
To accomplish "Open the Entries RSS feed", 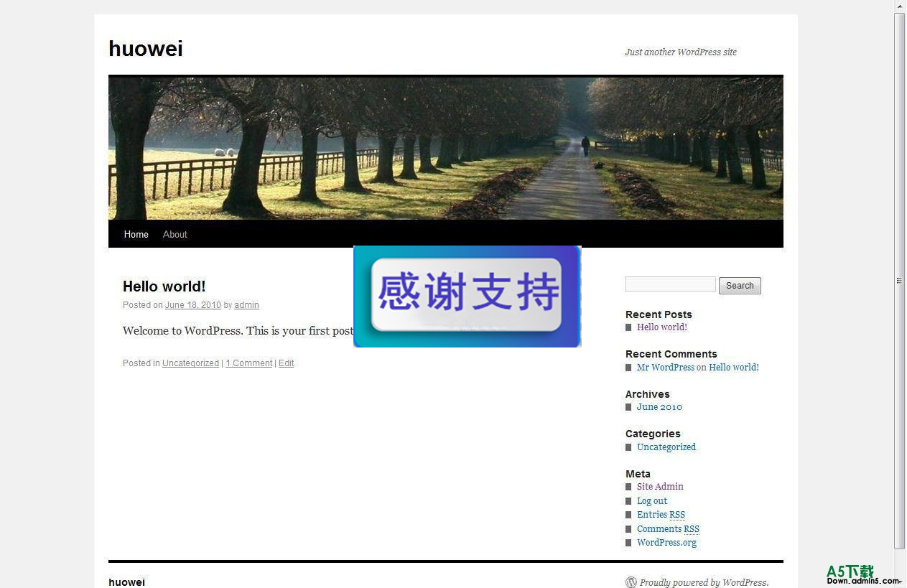I will [x=661, y=515].
